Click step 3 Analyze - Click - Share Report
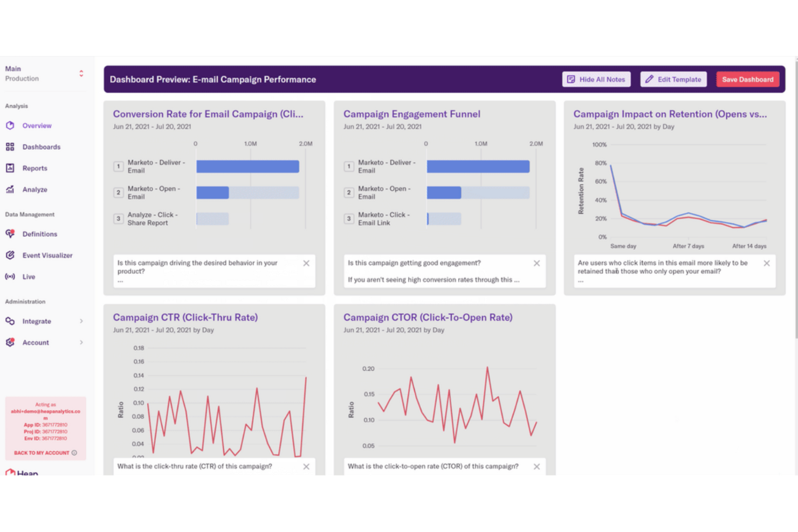The height and width of the screenshot is (532, 798). 153,219
